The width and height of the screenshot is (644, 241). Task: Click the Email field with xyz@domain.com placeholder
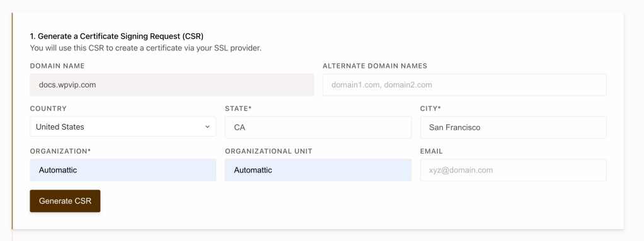(514, 170)
